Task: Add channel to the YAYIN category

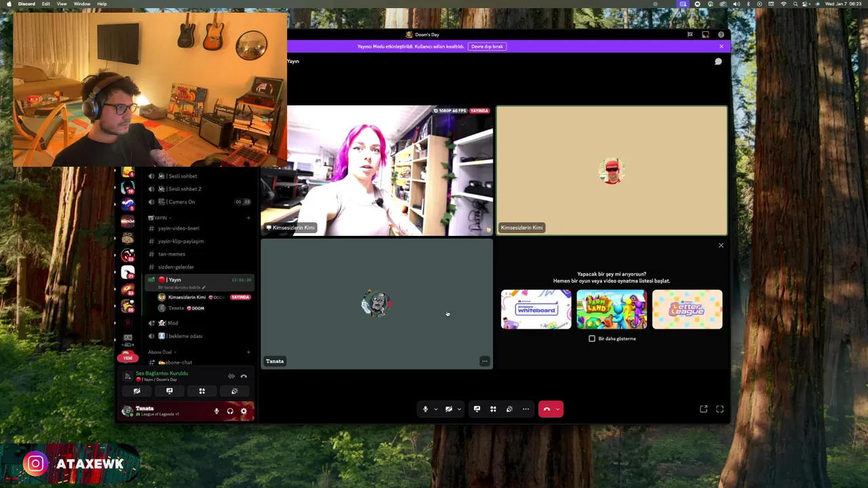Action: click(x=248, y=218)
